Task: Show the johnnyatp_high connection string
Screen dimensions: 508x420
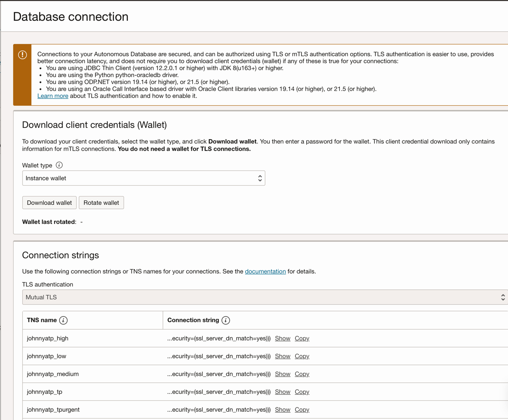Action: tap(283, 338)
